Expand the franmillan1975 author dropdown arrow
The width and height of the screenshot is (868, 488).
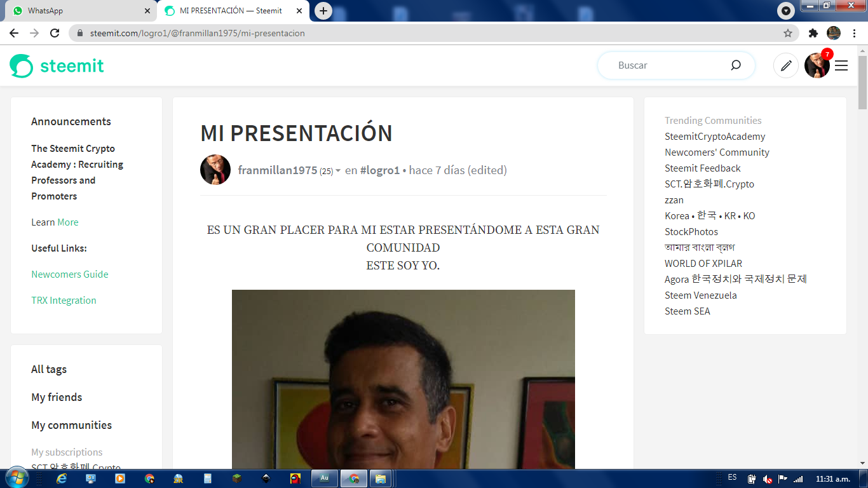(338, 171)
